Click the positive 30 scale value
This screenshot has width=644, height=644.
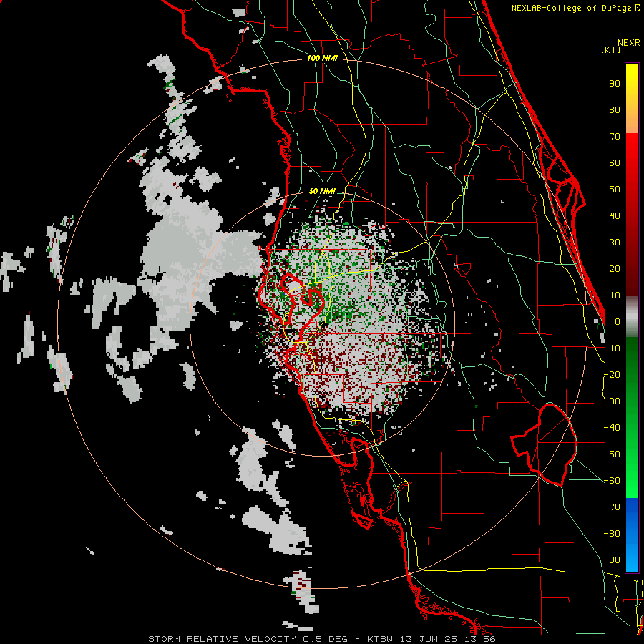pos(615,243)
